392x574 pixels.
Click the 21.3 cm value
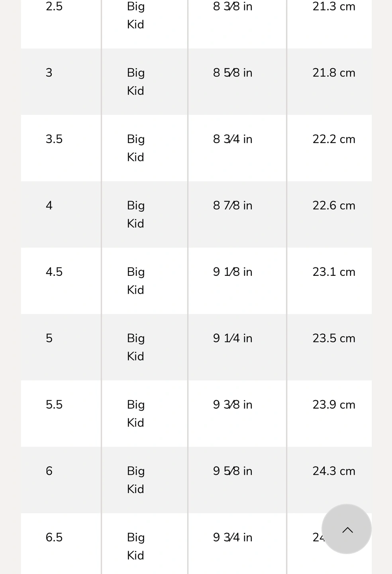334,6
